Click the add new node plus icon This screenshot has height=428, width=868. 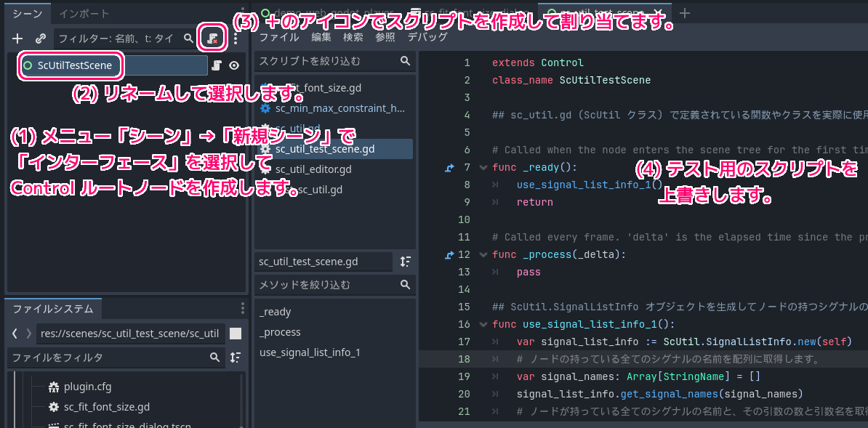coord(17,38)
